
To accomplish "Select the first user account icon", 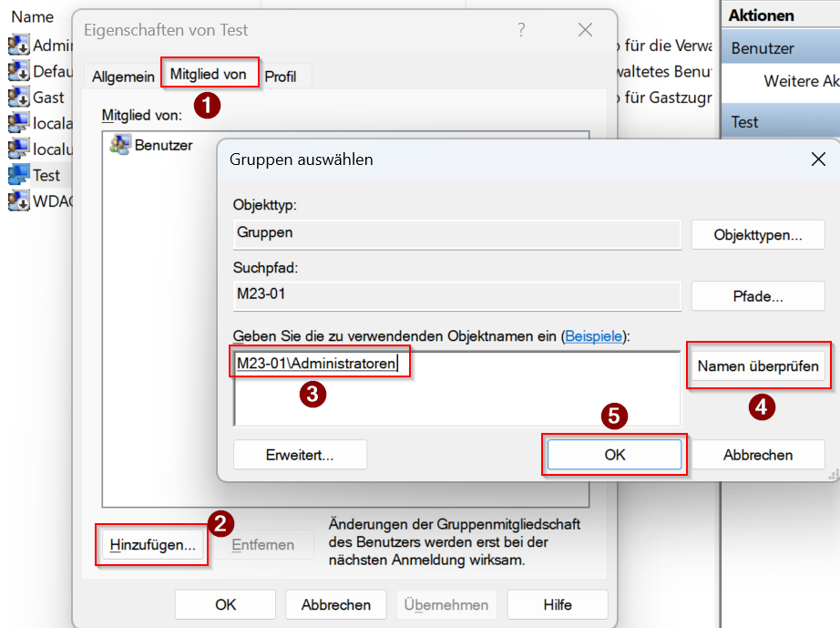I will [x=18, y=45].
